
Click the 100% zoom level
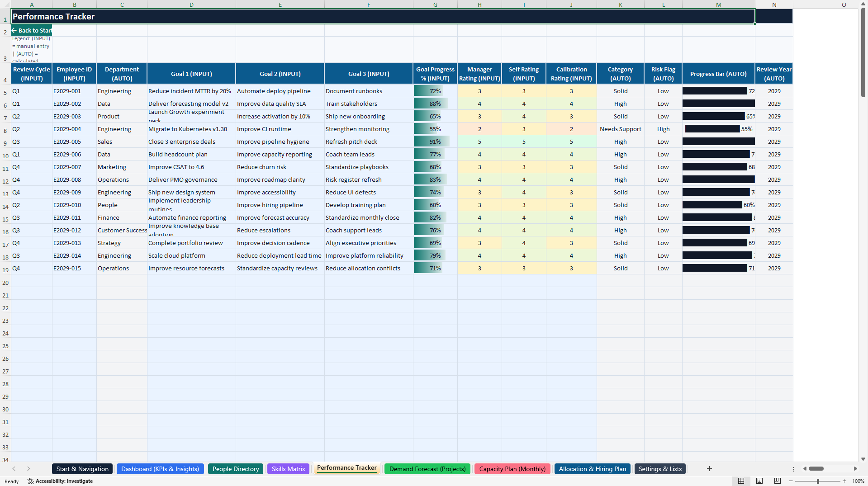coord(858,481)
